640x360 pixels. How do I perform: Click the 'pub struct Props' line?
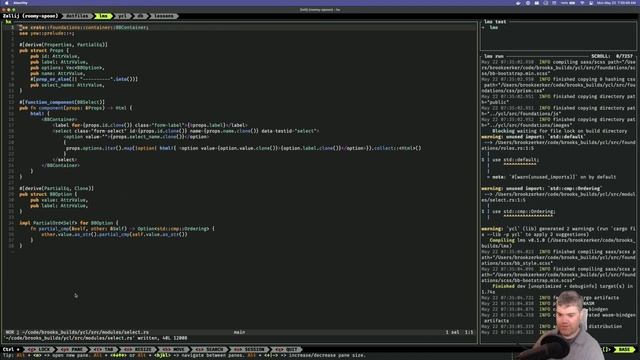(x=44, y=51)
